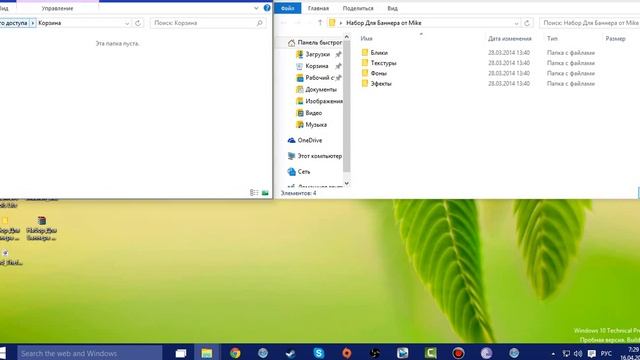Select OneDrive in the navigation pane
Viewport: 640px width, 360px height.
[x=310, y=140]
